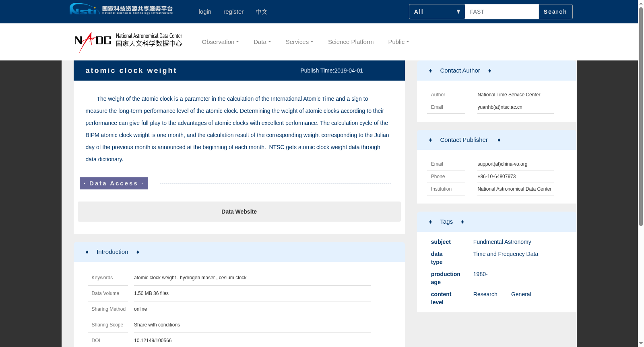
Task: Click the scrollbar up arrow
Action: point(641,3)
